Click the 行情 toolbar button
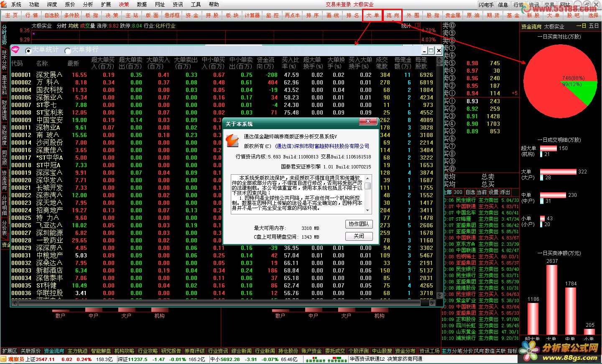Screen dimensions: 602x364 tap(31, 15)
